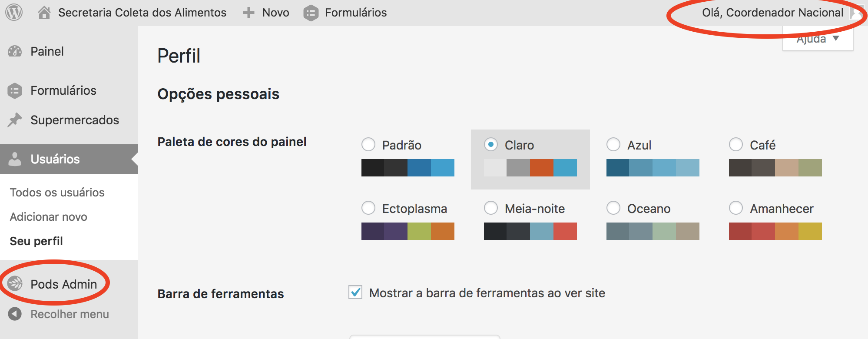868x339 pixels.
Task: Select the Padrão color scheme radio button
Action: point(368,144)
